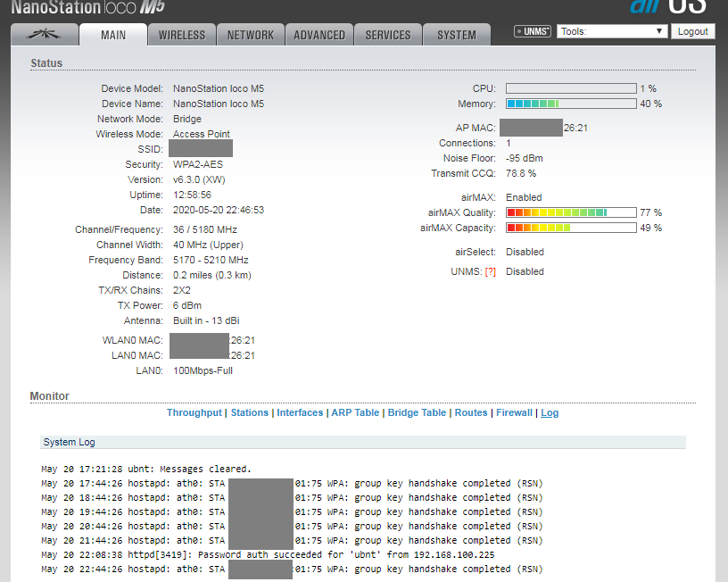Viewport: 728px width, 582px height.
Task: Select the date '2020-05-20 22:46:53'
Action: tap(219, 210)
